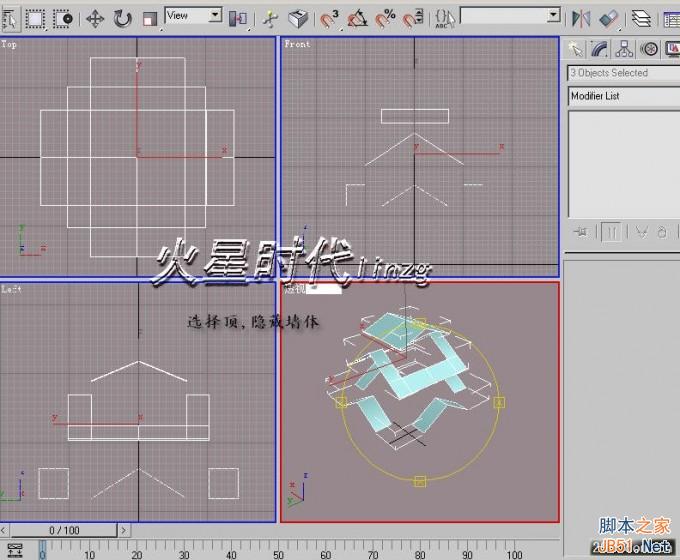Click the Front viewport label
The width and height of the screenshot is (680, 560).
pyautogui.click(x=297, y=44)
